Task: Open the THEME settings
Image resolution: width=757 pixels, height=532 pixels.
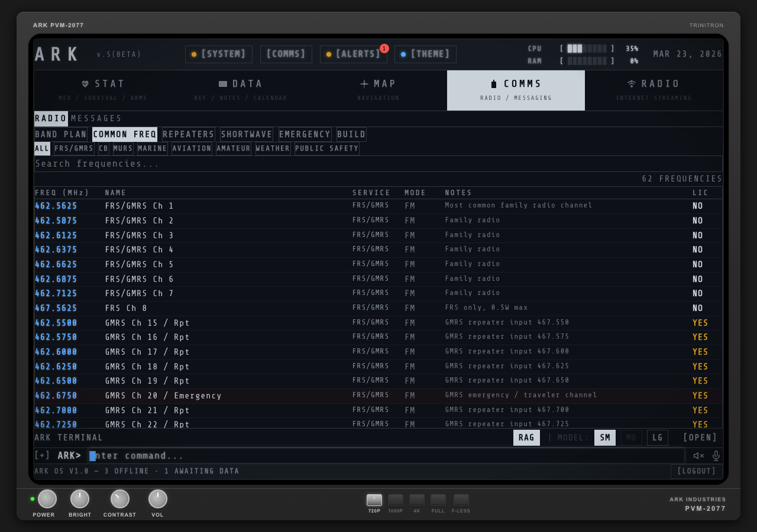Action: [x=425, y=54]
